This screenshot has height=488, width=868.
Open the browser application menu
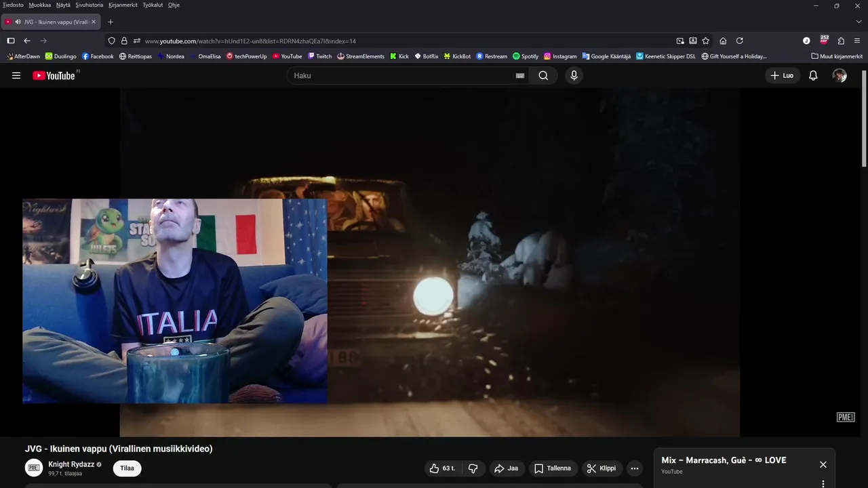[858, 41]
